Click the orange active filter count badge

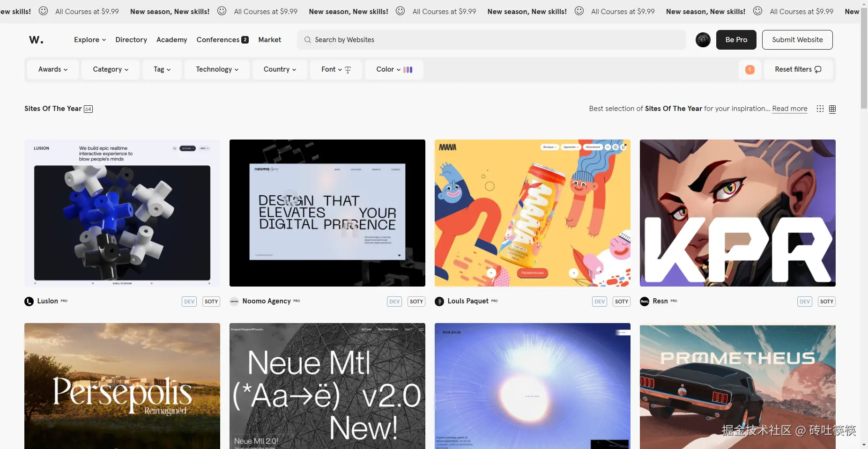pos(750,69)
